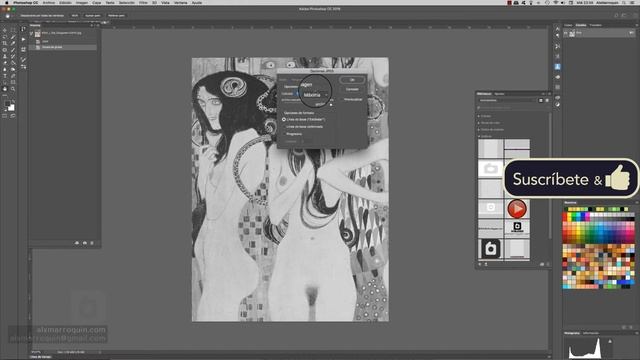Click Cancelar in the JPEG options dialog
The width and height of the screenshot is (640, 360).
point(352,89)
